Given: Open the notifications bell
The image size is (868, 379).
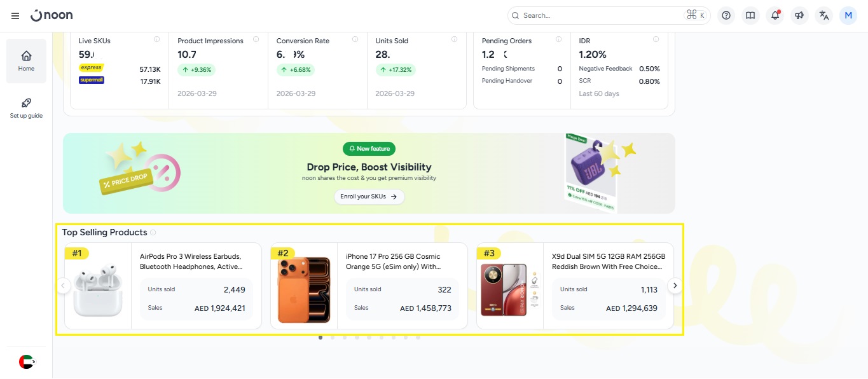Looking at the screenshot, I should point(775,15).
